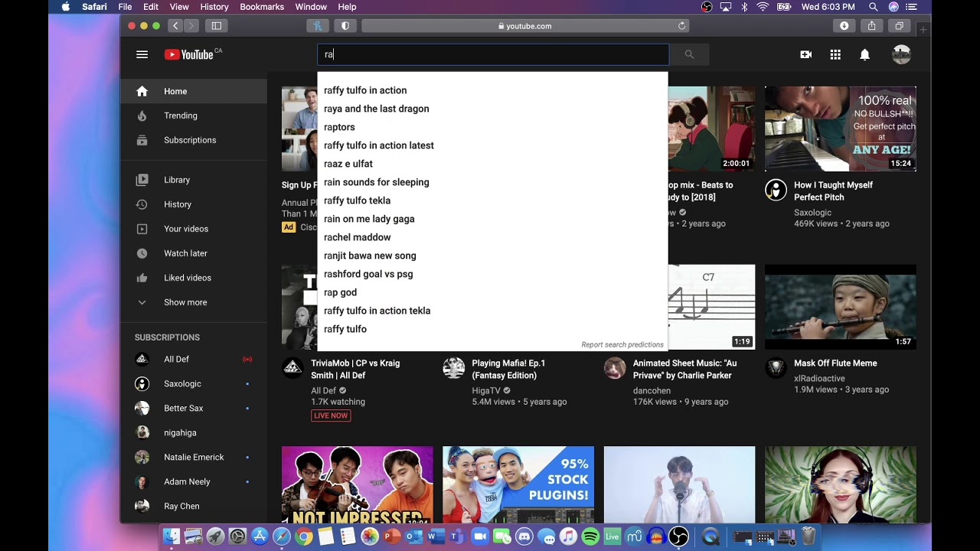Open the Adam Neely subscription channel
The width and height of the screenshot is (980, 551).
tap(194, 481)
